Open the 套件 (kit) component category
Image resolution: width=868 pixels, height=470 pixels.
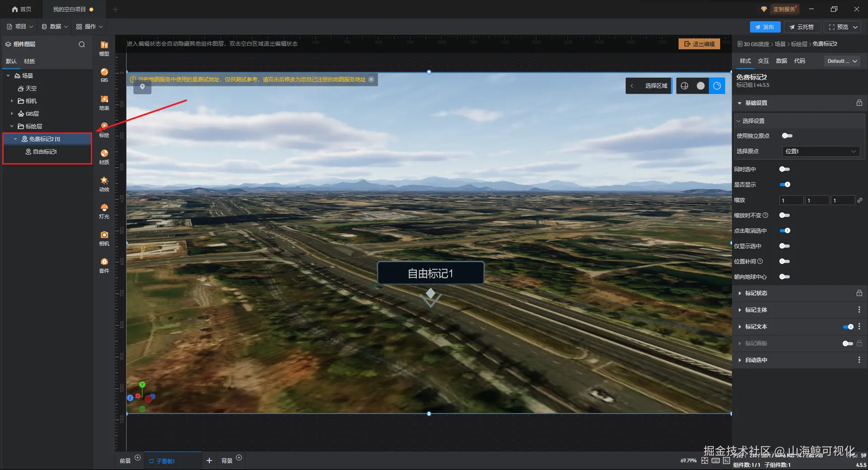coord(104,265)
